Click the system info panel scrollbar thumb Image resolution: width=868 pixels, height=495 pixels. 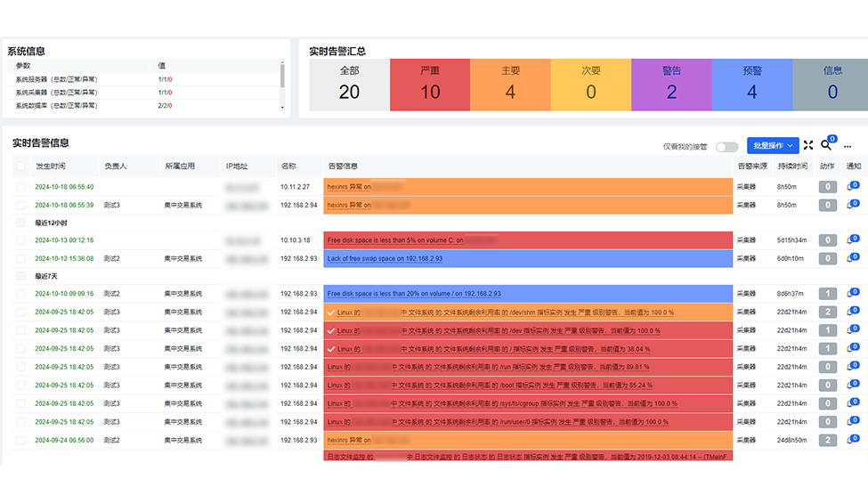click(282, 75)
